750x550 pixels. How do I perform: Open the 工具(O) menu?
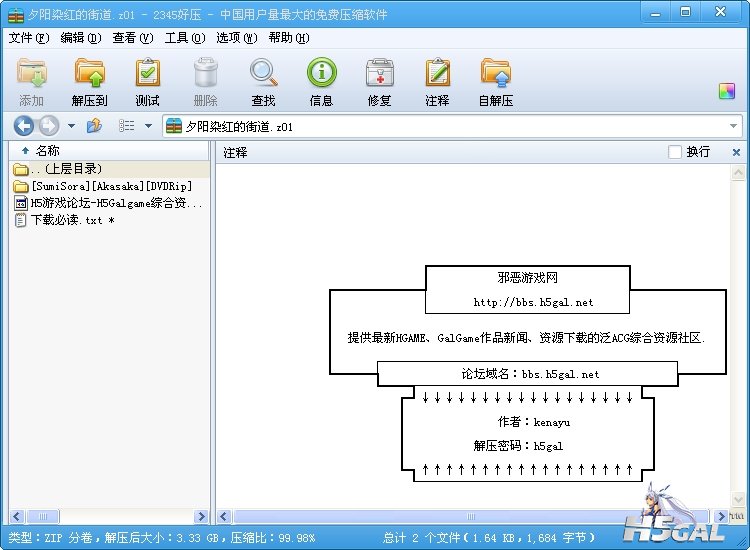[184, 38]
